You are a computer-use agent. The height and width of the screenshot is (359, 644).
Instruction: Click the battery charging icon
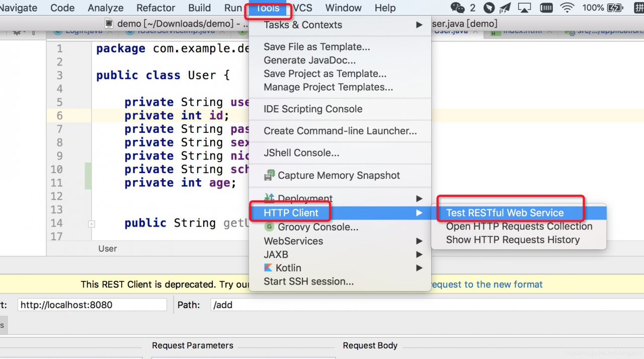615,8
